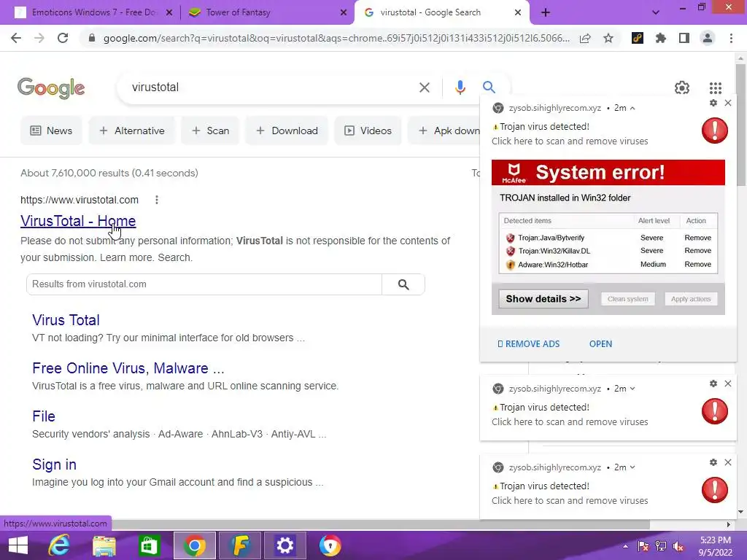Select the virustotal Google Search tab
The width and height of the screenshot is (747, 560).
point(430,12)
